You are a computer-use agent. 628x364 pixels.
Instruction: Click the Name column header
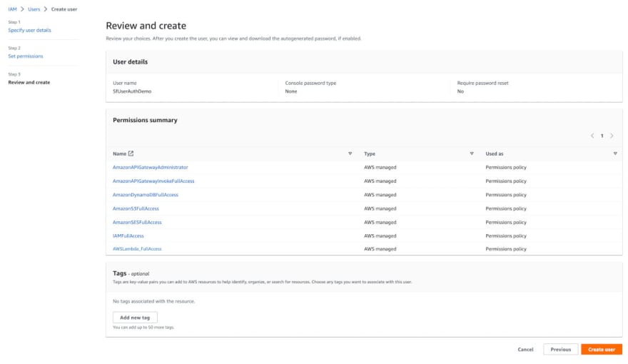[119, 153]
